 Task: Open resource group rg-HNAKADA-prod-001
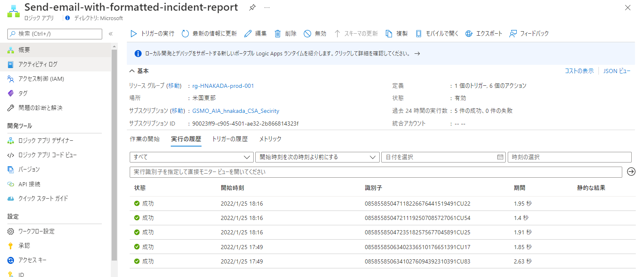coord(223,86)
